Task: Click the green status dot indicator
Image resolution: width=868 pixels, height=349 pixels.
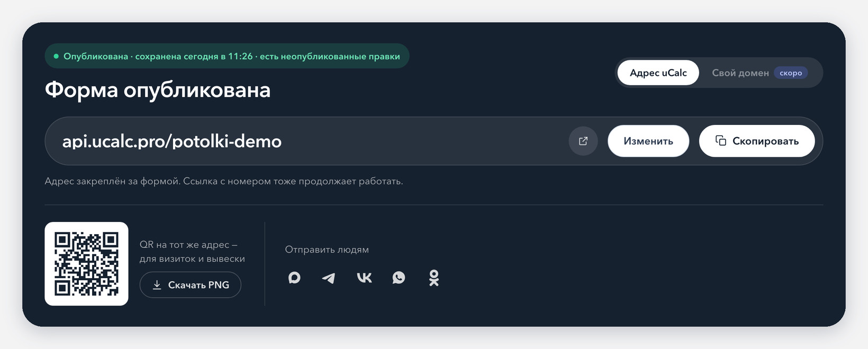Action: pyautogui.click(x=56, y=56)
